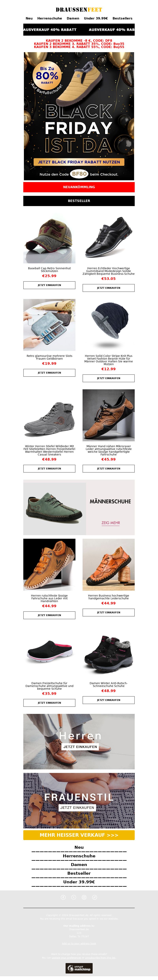
Task: Click the Intuit Mailchimp badge
Action: pos(79,968)
